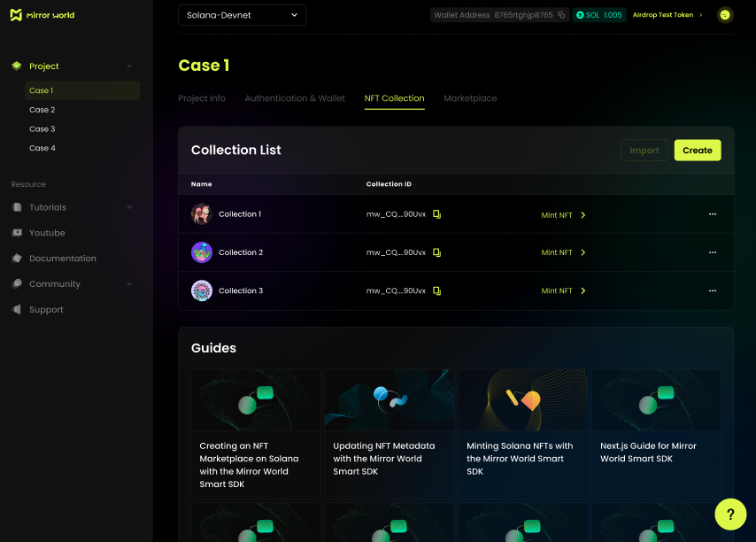The width and height of the screenshot is (756, 542).
Task: Click the Collection 2 name
Action: pyautogui.click(x=241, y=252)
